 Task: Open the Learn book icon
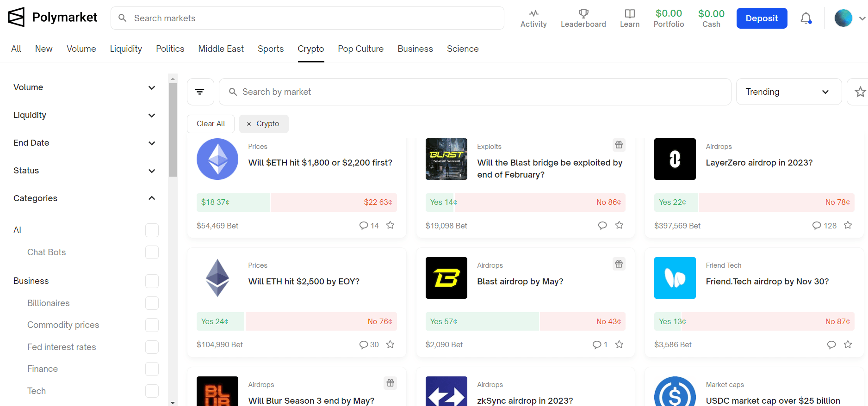pos(630,13)
